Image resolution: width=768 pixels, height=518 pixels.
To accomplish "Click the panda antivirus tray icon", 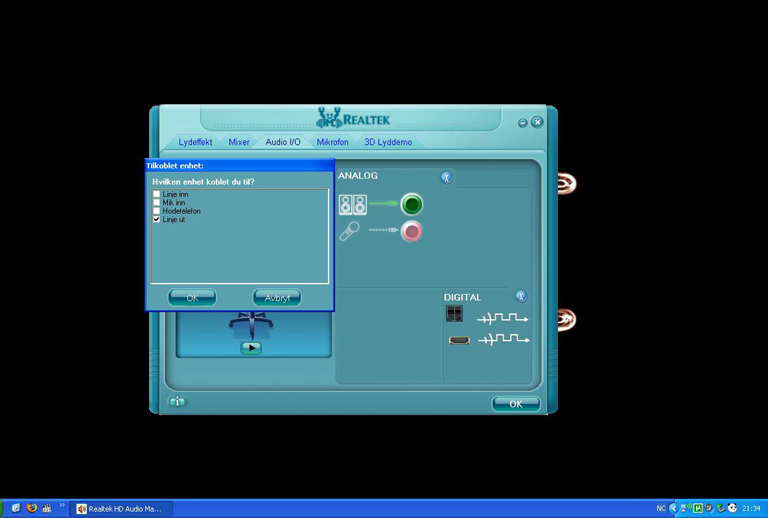I will pos(732,508).
